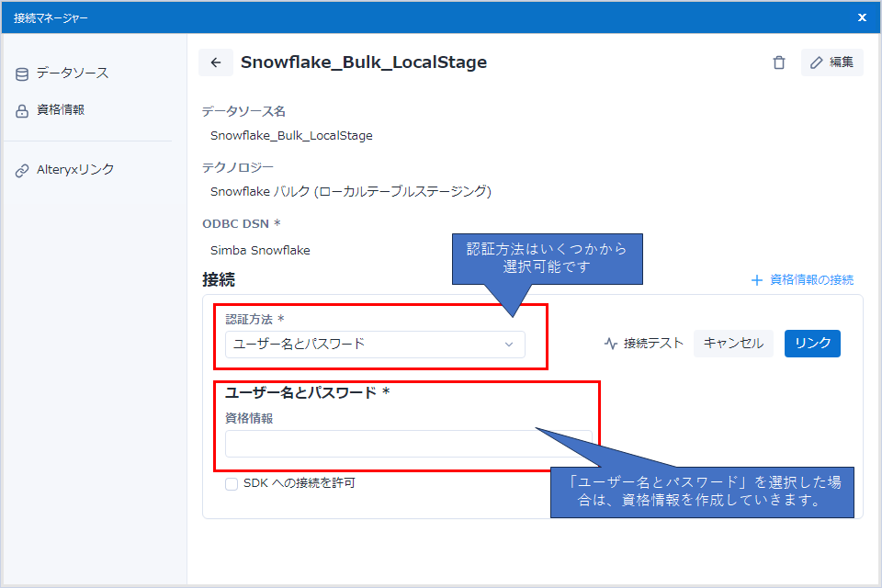Image resolution: width=882 pixels, height=588 pixels.
Task: Click the 編集 button label
Action: [842, 62]
